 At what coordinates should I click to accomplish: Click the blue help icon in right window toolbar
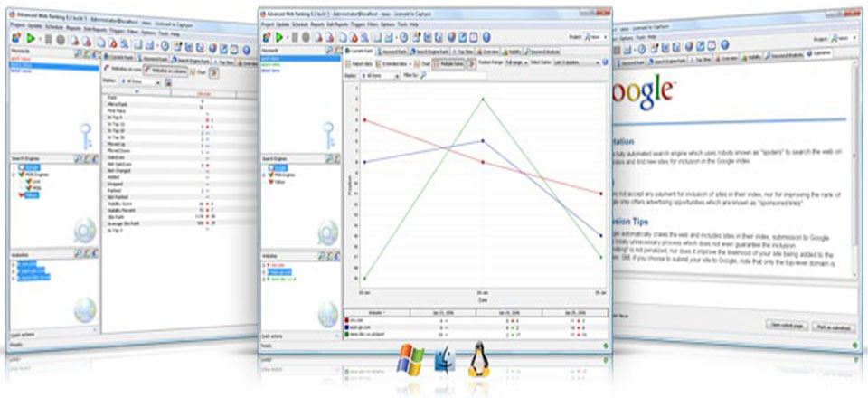[724, 44]
